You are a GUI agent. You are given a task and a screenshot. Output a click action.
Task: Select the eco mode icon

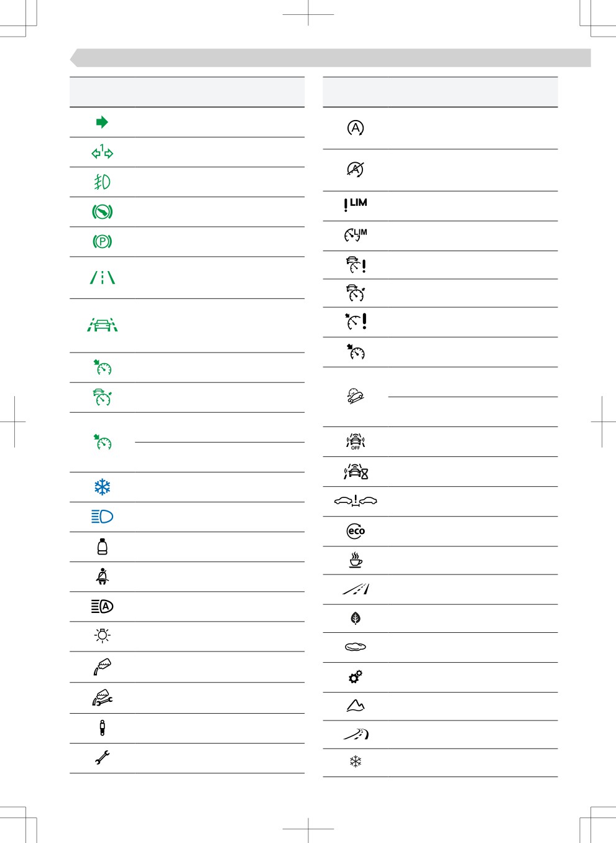pyautogui.click(x=356, y=531)
